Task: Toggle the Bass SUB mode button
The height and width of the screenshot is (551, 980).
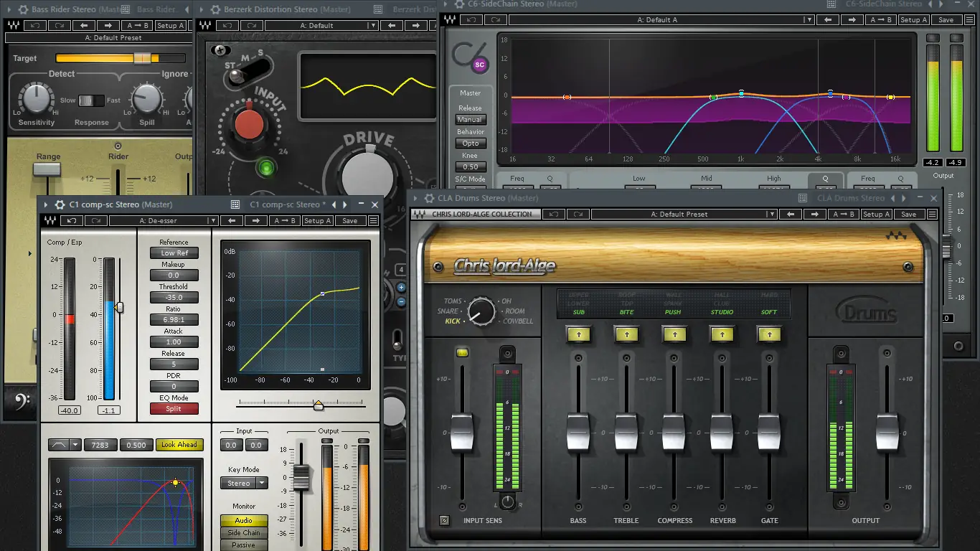Action: tap(578, 334)
